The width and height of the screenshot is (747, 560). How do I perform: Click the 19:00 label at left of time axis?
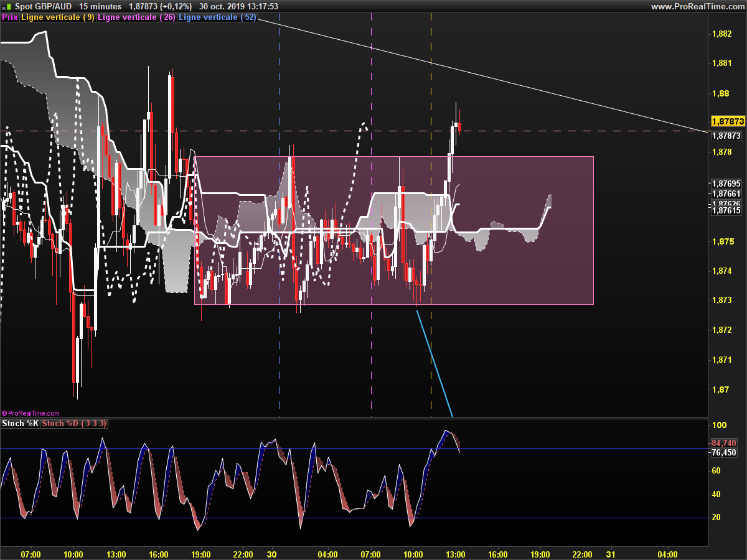(x=201, y=554)
